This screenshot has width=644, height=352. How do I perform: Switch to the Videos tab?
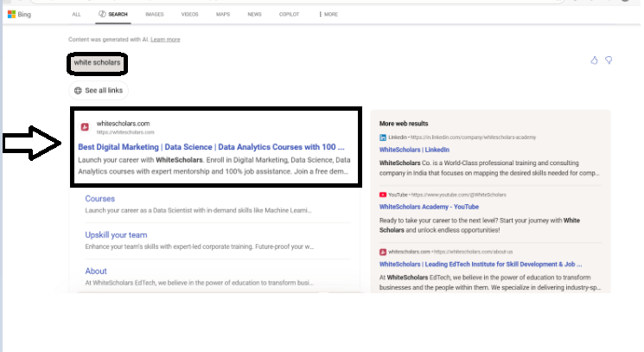click(x=188, y=15)
